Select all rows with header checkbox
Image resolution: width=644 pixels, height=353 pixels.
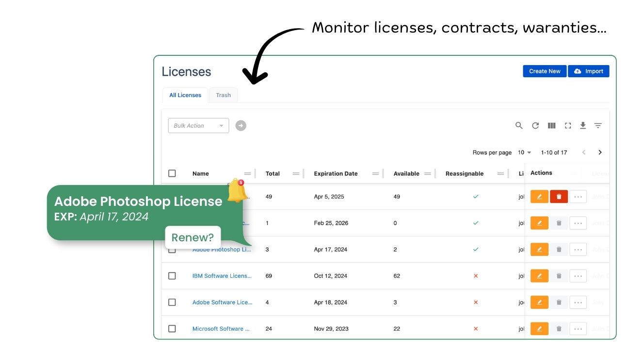(172, 173)
